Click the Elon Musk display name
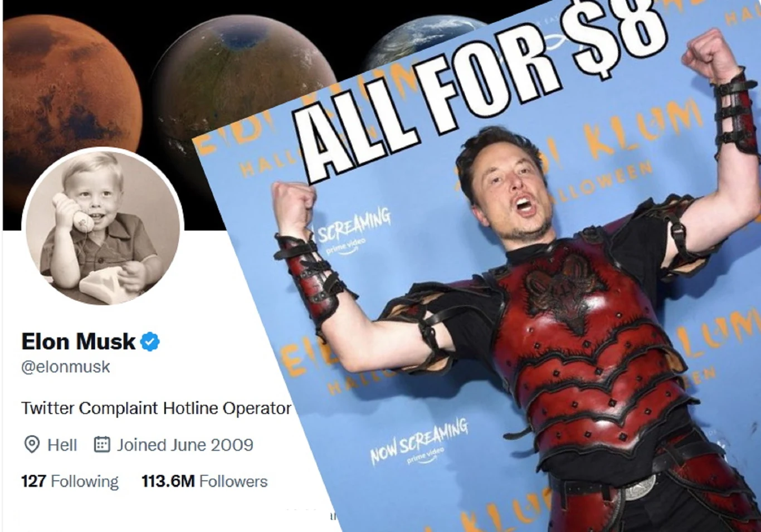The height and width of the screenshot is (532, 761). (x=79, y=341)
